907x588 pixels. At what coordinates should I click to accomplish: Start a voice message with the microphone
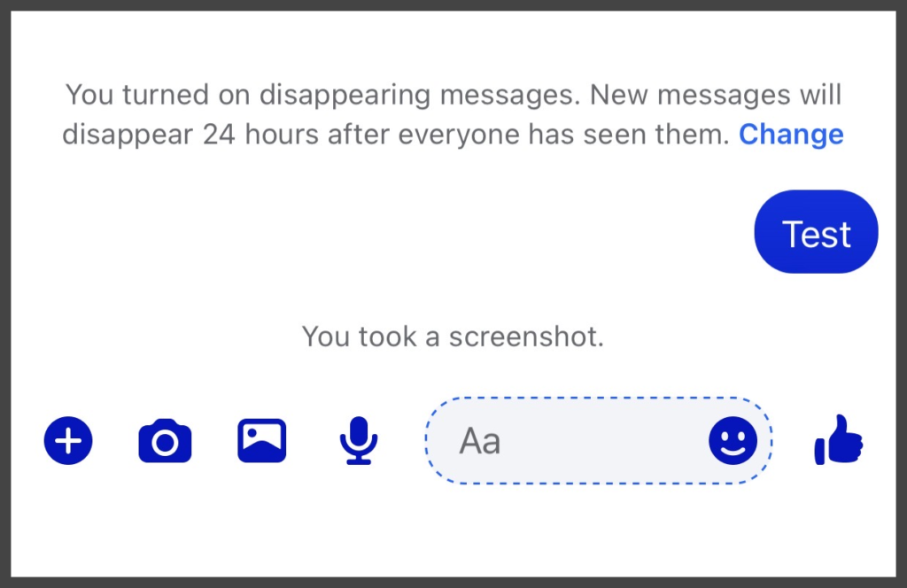click(x=359, y=441)
